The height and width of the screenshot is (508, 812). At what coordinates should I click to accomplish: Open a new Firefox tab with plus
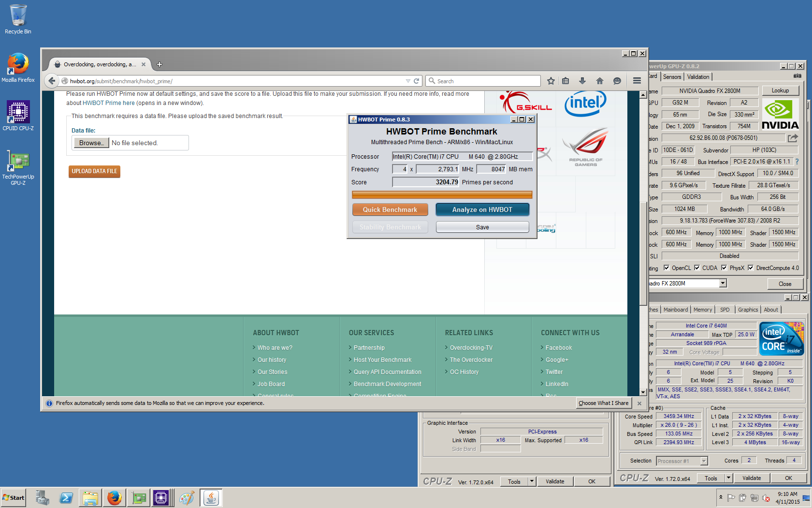tap(159, 64)
